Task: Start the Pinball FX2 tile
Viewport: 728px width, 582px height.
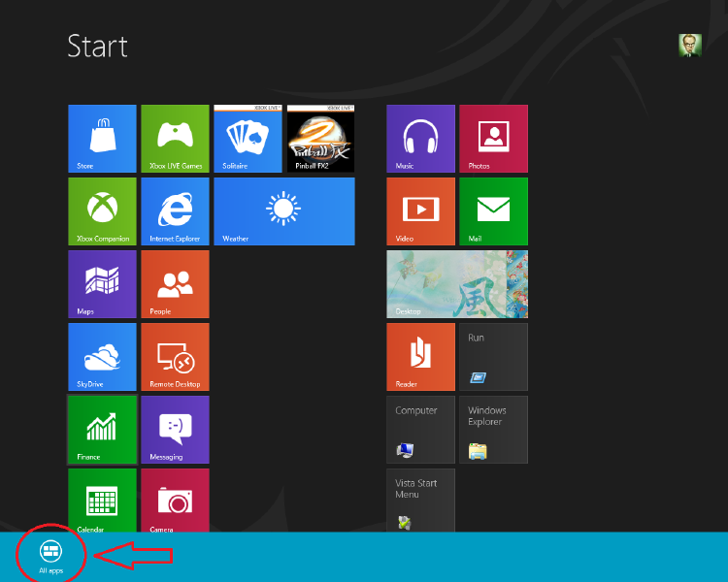Action: [x=321, y=139]
